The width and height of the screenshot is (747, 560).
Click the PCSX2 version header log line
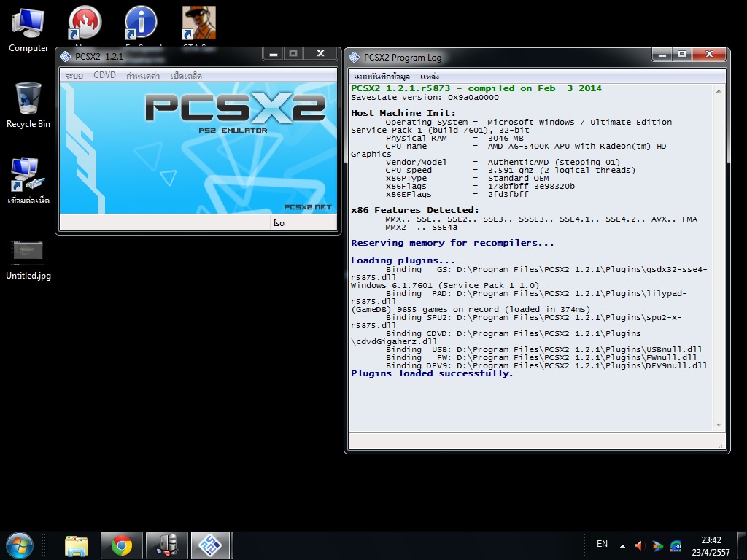(476, 88)
